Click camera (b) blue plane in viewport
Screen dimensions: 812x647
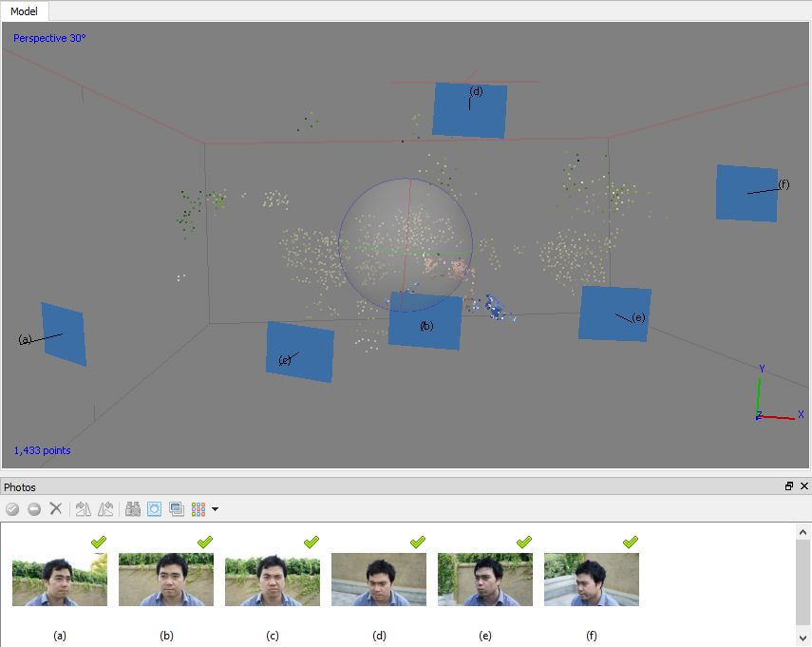(425, 320)
